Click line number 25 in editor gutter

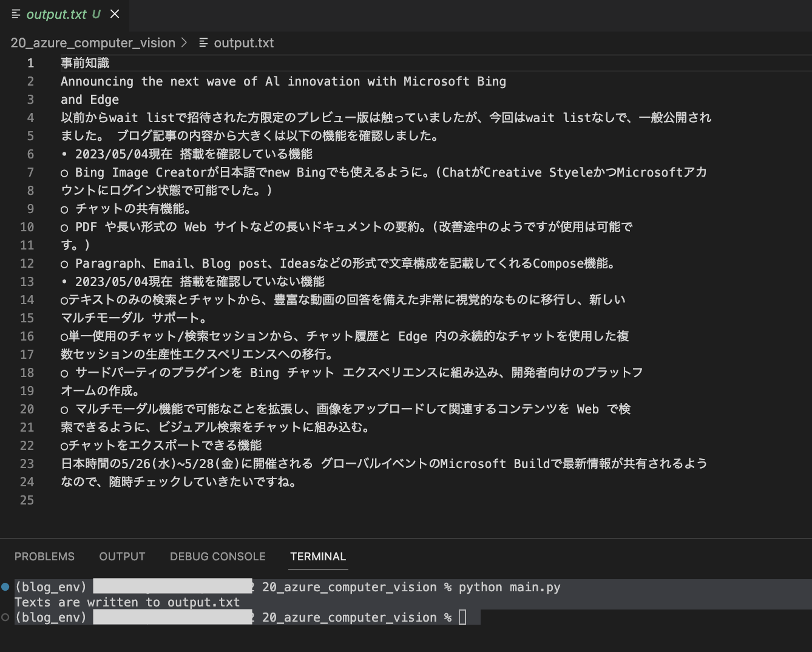click(27, 500)
